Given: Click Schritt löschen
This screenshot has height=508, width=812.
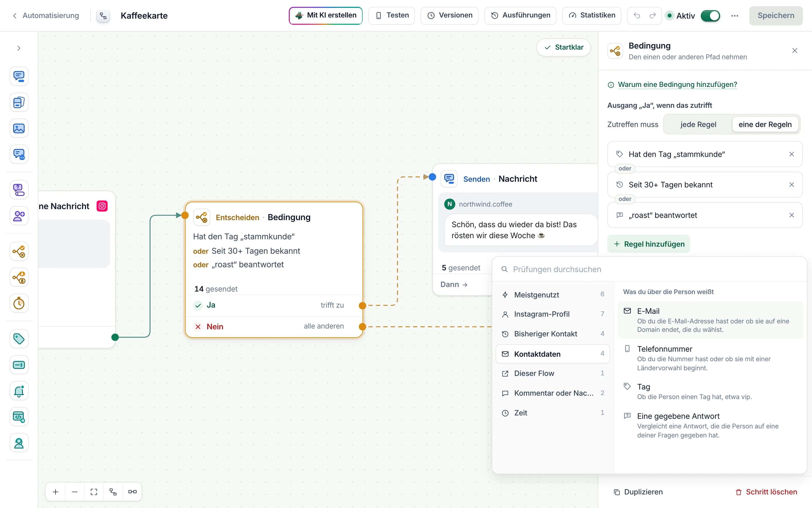Looking at the screenshot, I should (766, 492).
